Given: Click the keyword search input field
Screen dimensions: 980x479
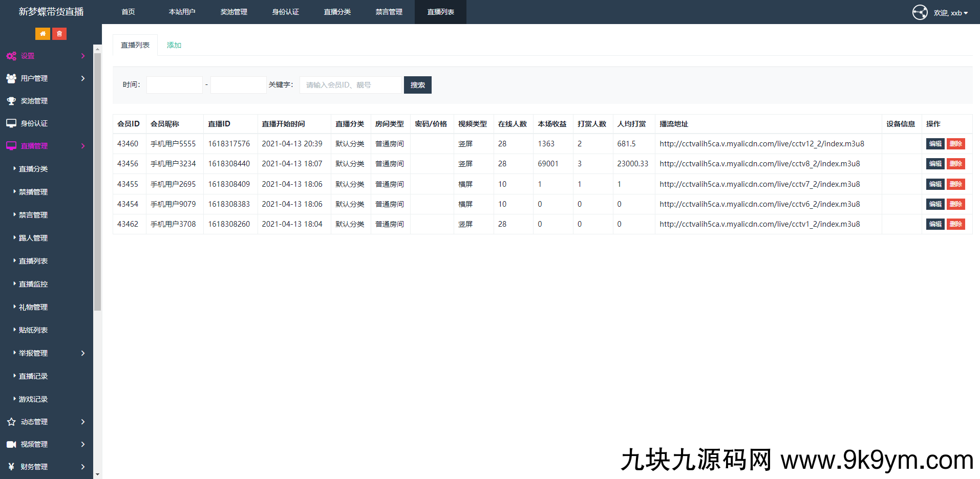Looking at the screenshot, I should pyautogui.click(x=351, y=85).
